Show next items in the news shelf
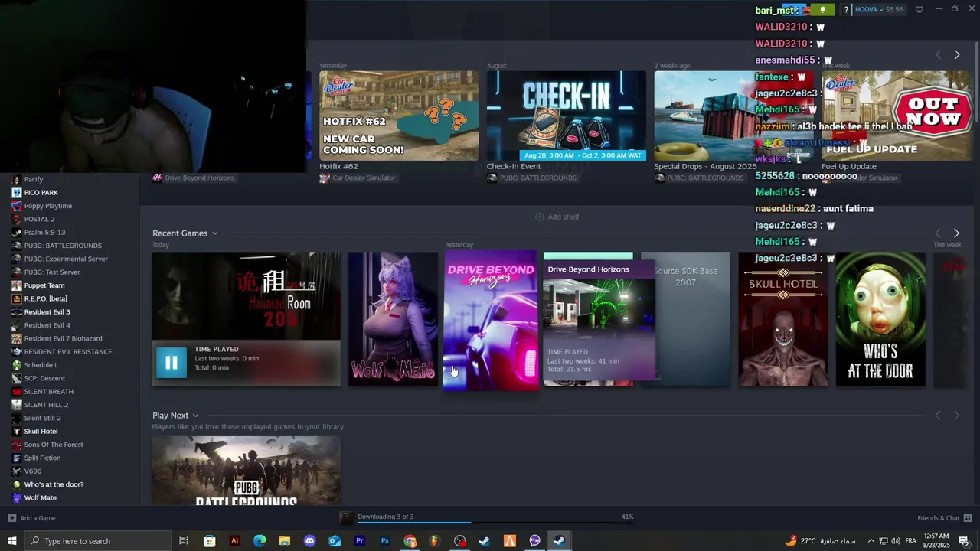The image size is (980, 551). click(x=957, y=55)
